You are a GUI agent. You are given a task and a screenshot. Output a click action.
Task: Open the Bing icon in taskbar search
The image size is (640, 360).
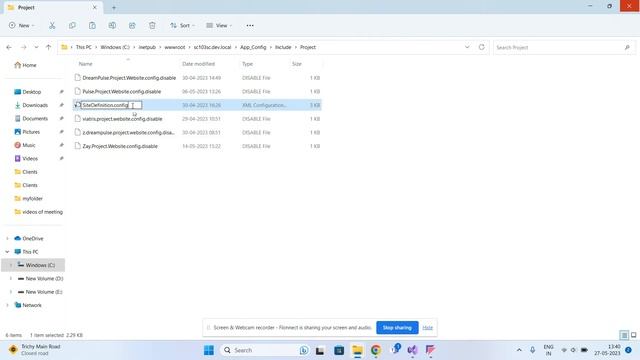[x=304, y=350]
